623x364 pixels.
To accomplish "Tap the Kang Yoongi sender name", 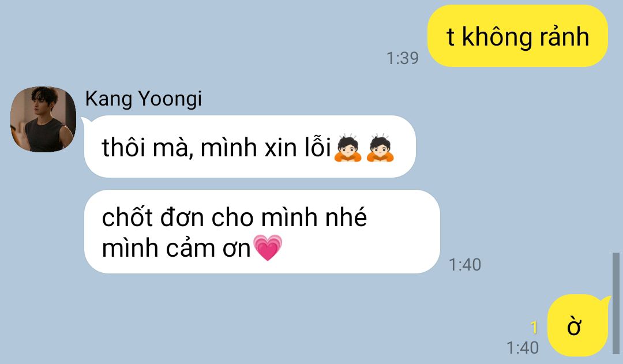I will pyautogui.click(x=144, y=99).
